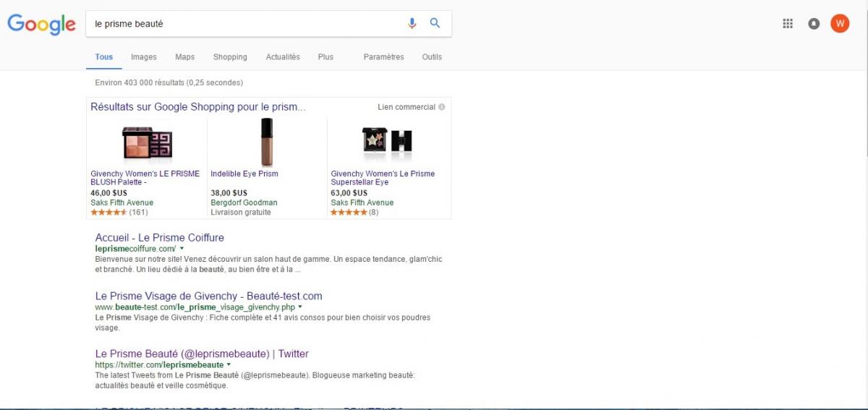
Task: Expand dropdown arrow next to twitter.com/leprismebeaute
Action: [229, 365]
